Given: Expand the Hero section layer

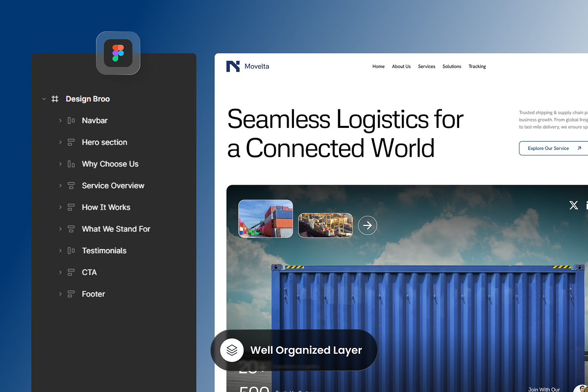Looking at the screenshot, I should (60, 142).
